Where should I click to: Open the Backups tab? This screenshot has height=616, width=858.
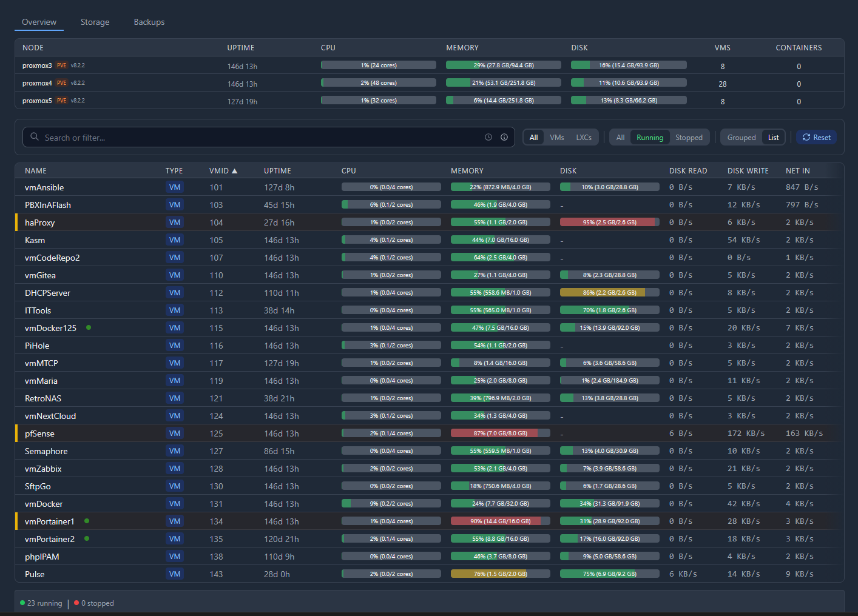pos(149,22)
